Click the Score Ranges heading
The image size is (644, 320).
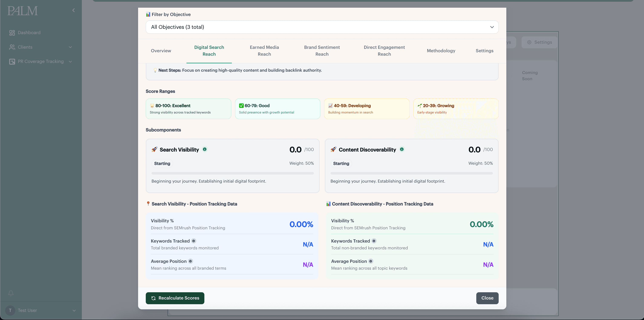point(160,91)
